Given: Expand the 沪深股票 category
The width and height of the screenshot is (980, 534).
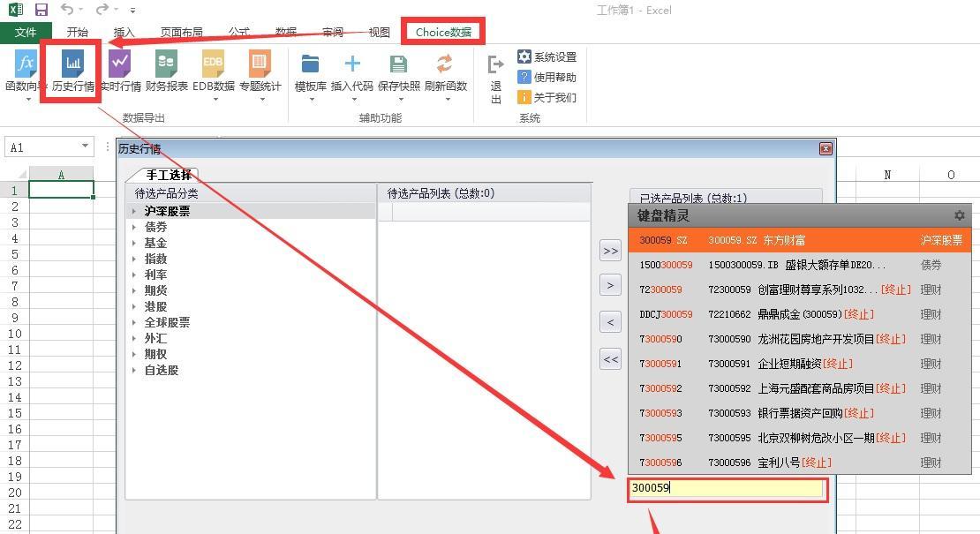Looking at the screenshot, I should [x=133, y=212].
